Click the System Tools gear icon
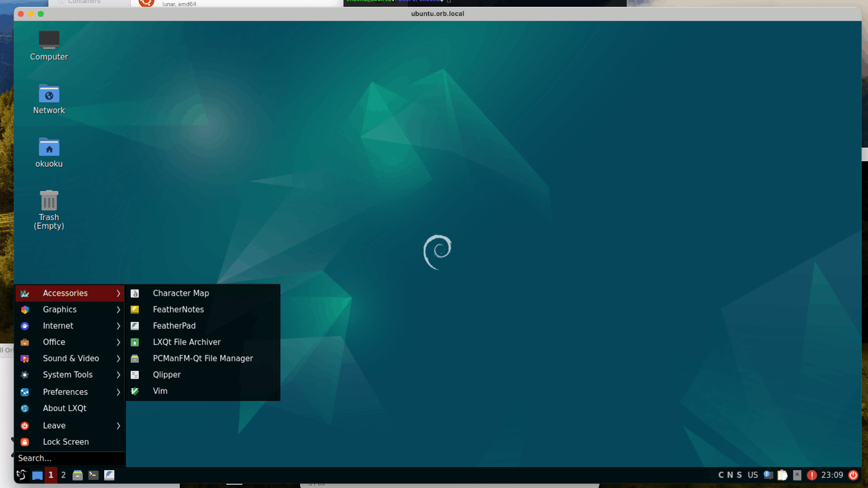 [25, 375]
